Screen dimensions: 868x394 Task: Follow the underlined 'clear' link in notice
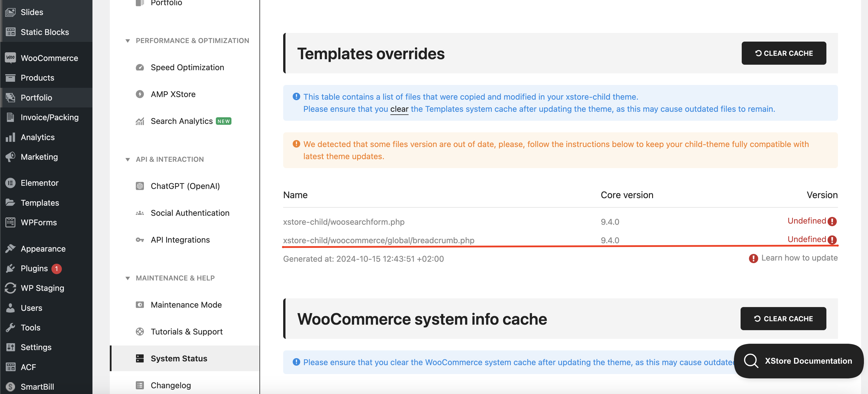tap(399, 109)
